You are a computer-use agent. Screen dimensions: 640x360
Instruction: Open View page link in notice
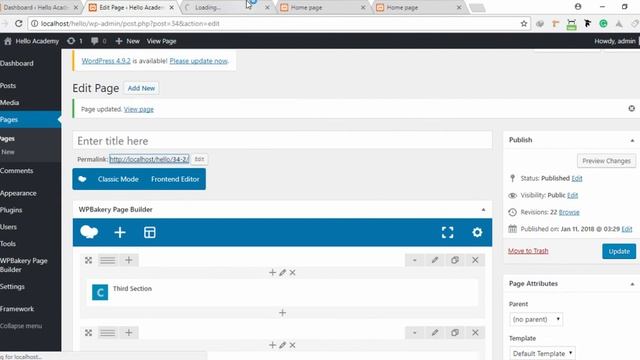click(138, 109)
